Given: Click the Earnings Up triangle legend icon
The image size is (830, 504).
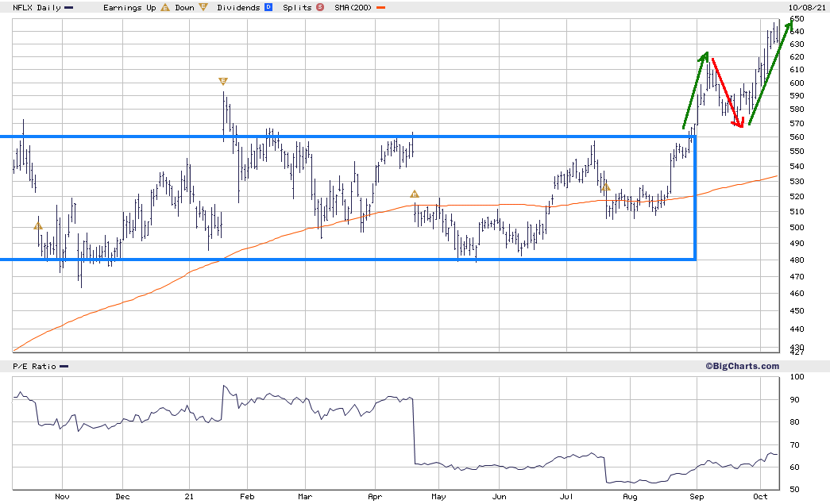Looking at the screenshot, I should pyautogui.click(x=164, y=7).
